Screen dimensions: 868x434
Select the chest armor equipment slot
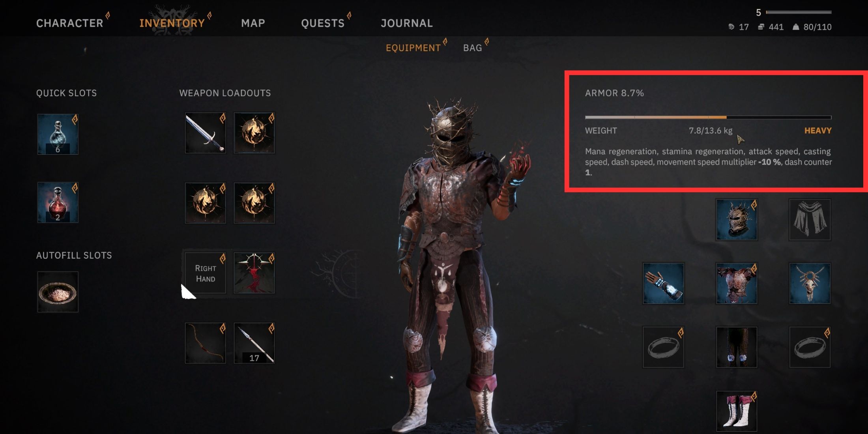[x=737, y=283]
